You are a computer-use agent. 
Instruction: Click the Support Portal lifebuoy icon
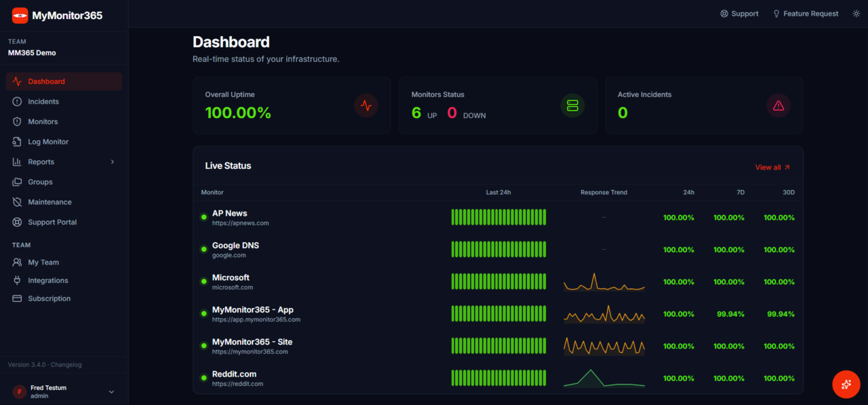[17, 223]
